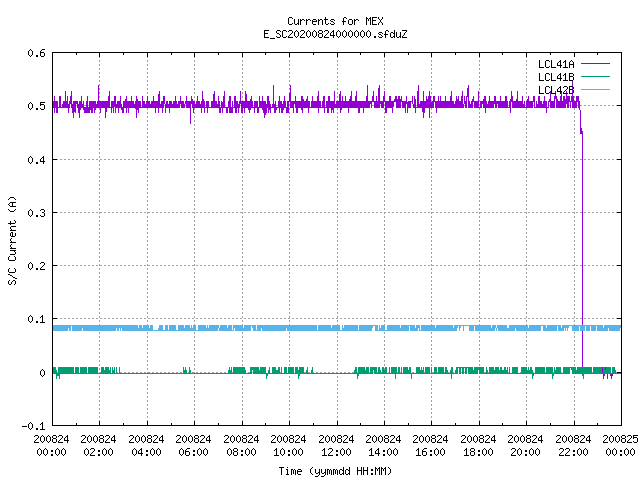
Task: Click the 200824 18:00 x-axis label
Action: pyautogui.click(x=478, y=446)
